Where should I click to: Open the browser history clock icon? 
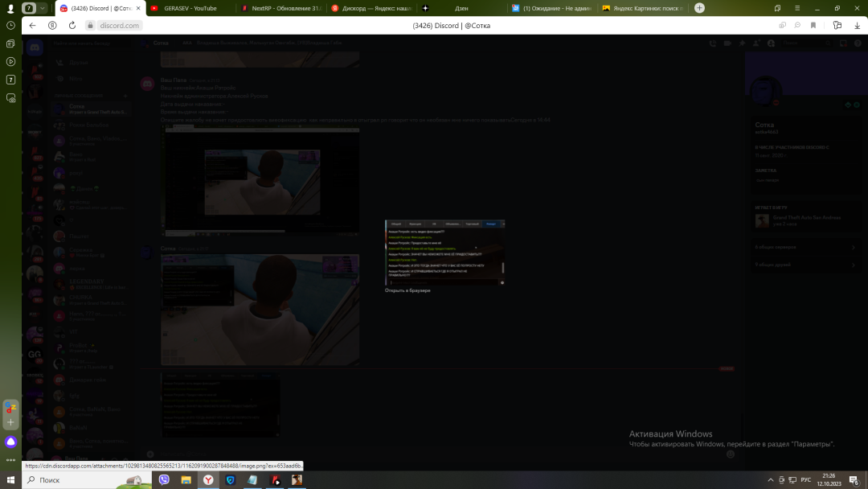(x=10, y=26)
